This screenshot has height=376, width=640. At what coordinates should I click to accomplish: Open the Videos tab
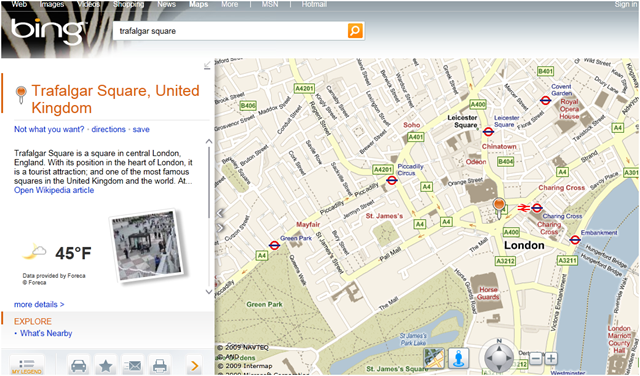[x=88, y=4]
